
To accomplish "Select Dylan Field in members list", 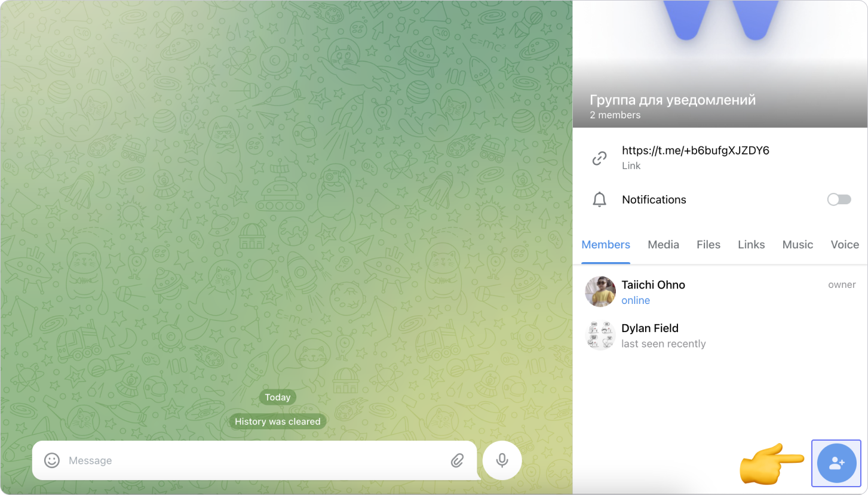I will pyautogui.click(x=650, y=328).
